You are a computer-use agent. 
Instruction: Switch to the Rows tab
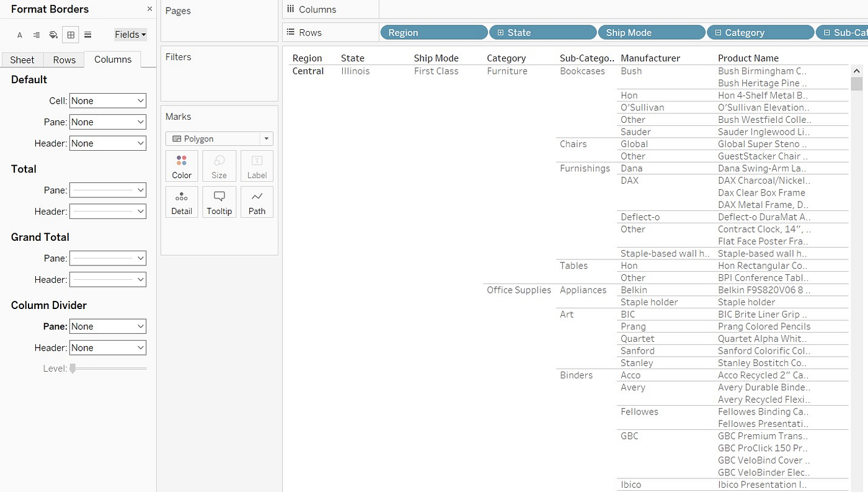[64, 60]
